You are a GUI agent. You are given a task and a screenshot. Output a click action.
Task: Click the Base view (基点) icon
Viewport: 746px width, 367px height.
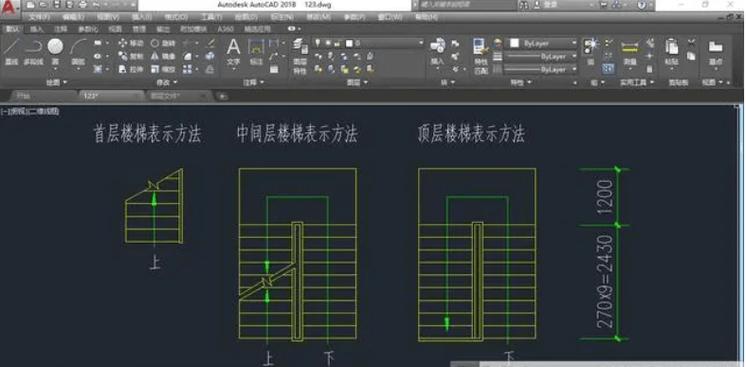pos(716,52)
